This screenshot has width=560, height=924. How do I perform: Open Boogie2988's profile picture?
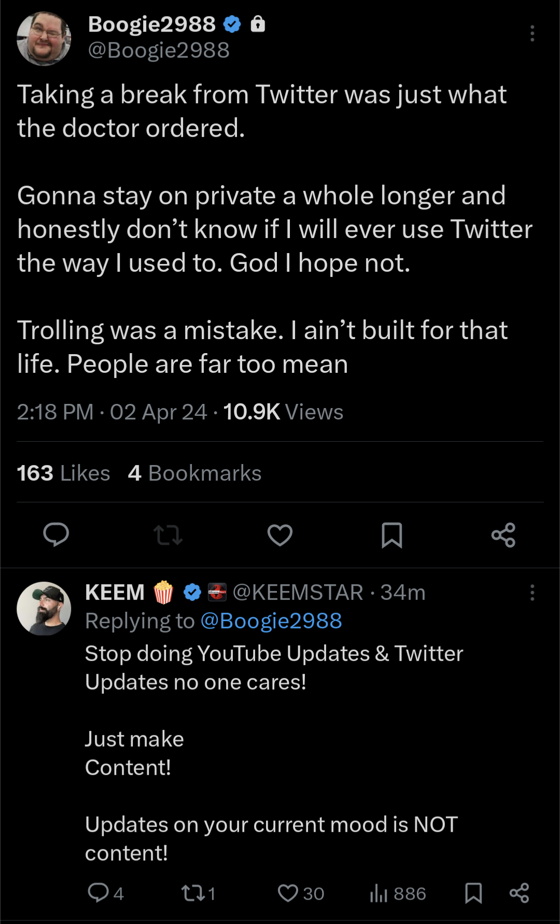click(x=44, y=39)
